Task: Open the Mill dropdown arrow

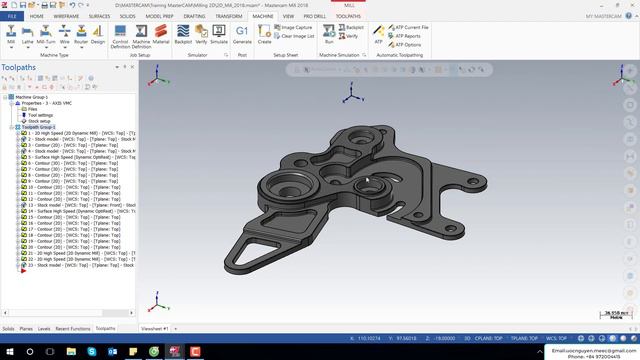Action: point(11,47)
